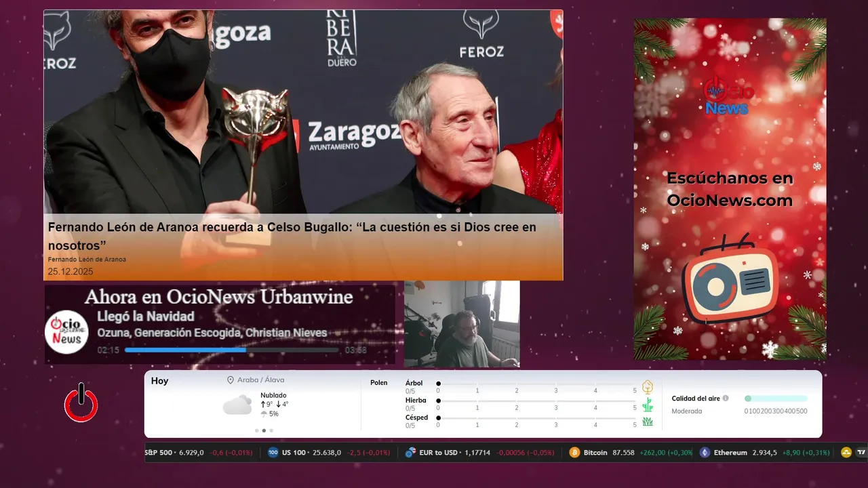Click the Ethereum icon in ticker
This screenshot has width=868, height=488.
(705, 452)
